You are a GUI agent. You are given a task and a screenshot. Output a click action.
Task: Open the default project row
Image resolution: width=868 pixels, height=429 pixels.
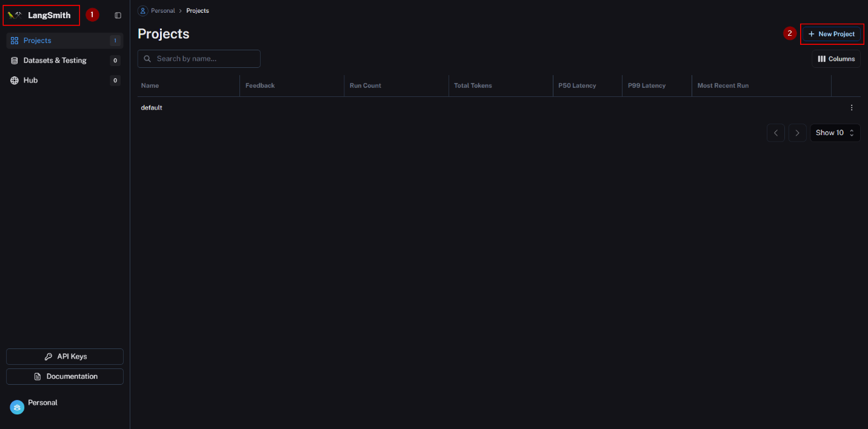pos(152,108)
